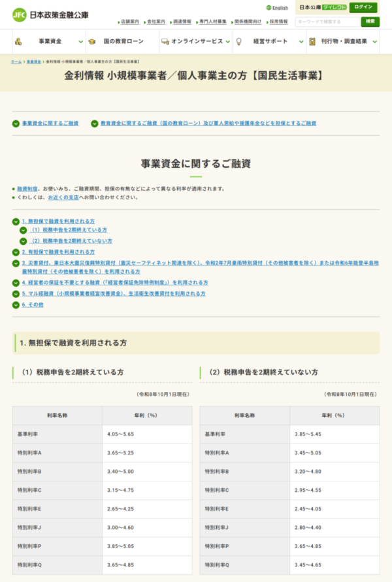Click green arrow icon beside (1) 税務申告を2期終えている方
This screenshot has height=582, width=392.
[24, 230]
